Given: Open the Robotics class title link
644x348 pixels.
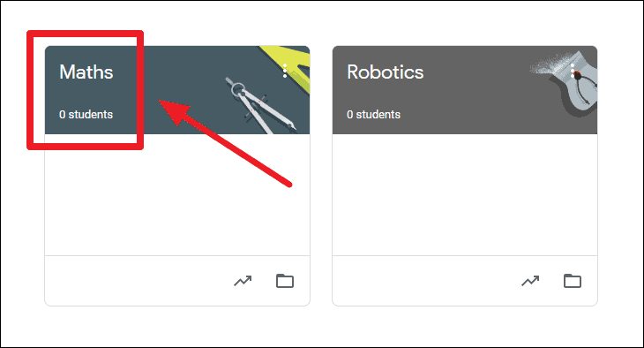Looking at the screenshot, I should [x=386, y=72].
